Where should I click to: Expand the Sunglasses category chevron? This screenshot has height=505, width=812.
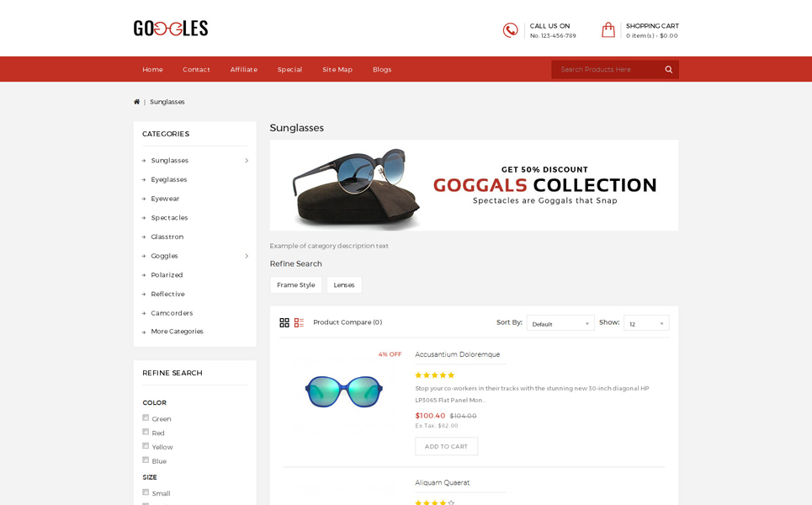247,161
